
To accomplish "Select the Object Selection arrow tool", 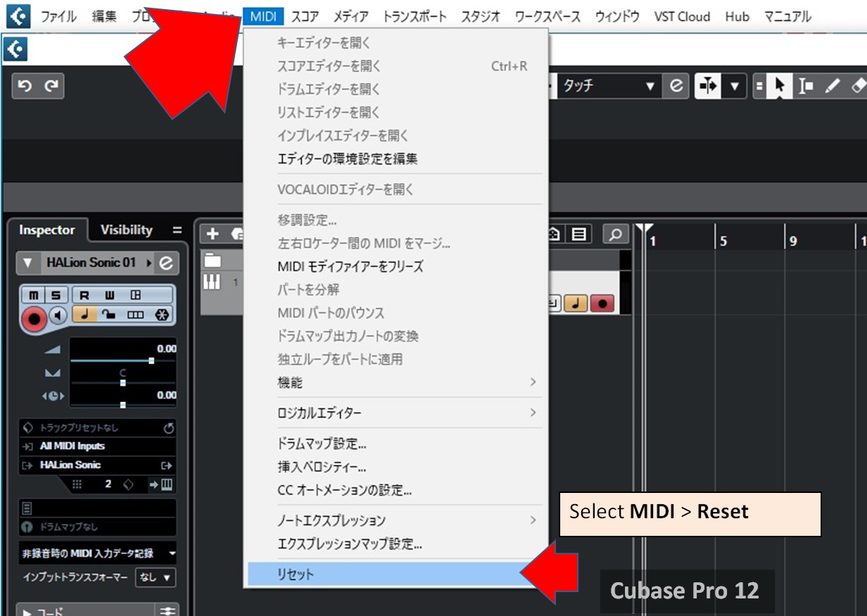I will tap(779, 86).
